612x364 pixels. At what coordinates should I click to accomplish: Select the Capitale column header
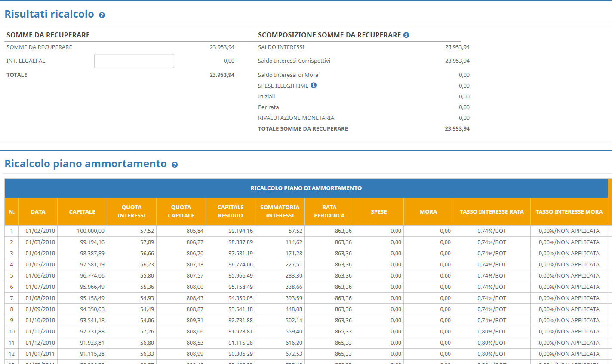[82, 211]
